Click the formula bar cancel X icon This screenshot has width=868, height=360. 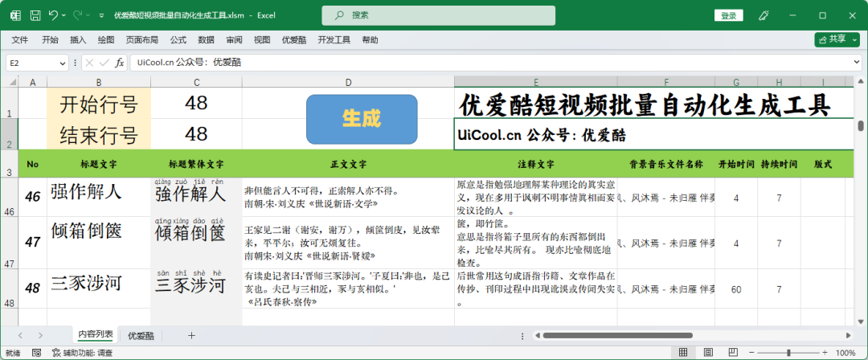tap(90, 63)
